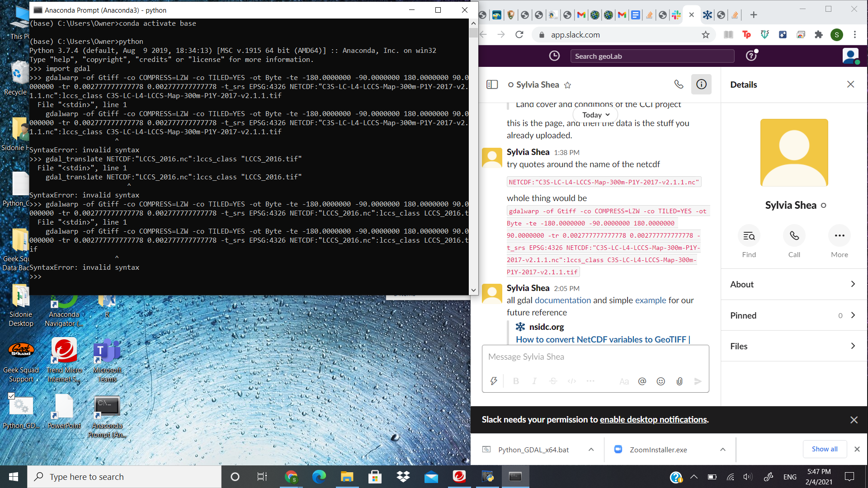Open Find in conversation with Sylvia
The height and width of the screenshot is (488, 868).
(x=749, y=235)
